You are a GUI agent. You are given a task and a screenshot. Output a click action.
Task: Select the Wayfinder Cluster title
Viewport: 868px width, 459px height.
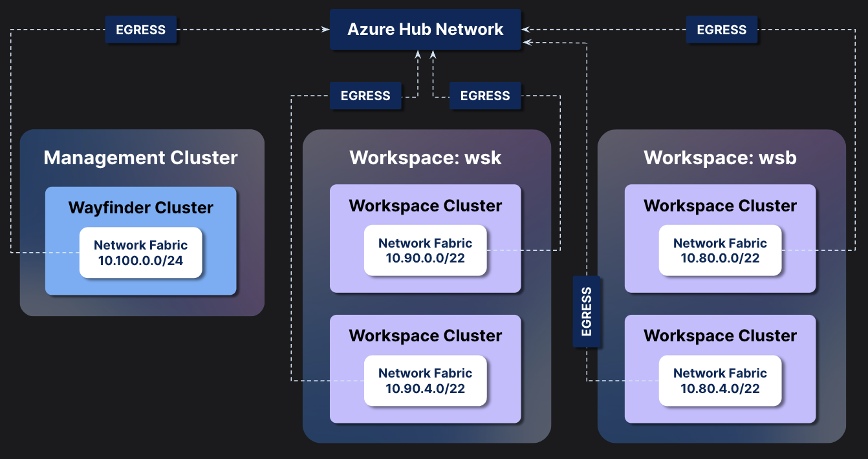pos(141,208)
